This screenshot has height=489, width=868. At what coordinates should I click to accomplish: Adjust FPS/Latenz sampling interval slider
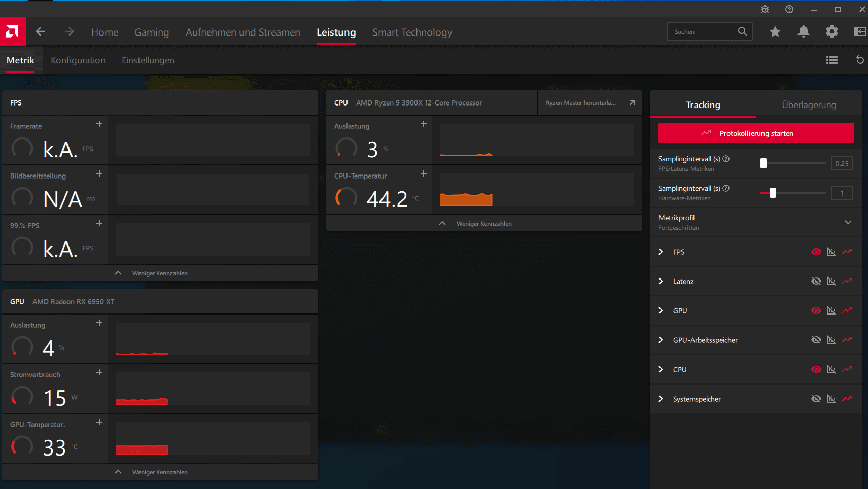click(763, 163)
